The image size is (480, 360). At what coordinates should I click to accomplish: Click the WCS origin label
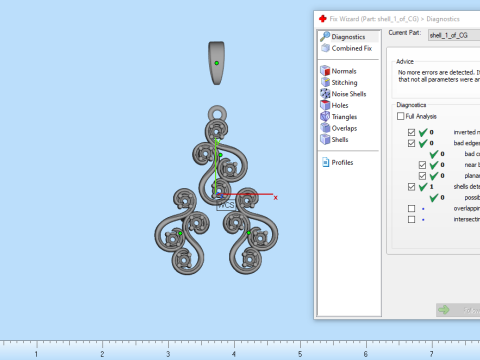click(x=226, y=205)
